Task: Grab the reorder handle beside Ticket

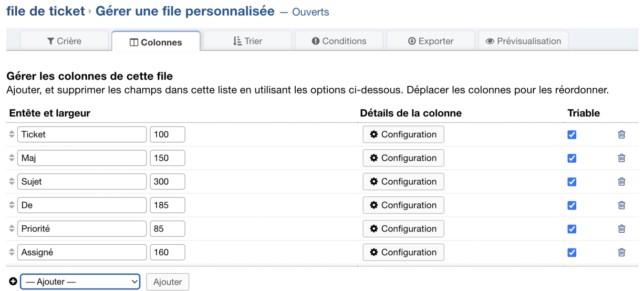Action: [12, 135]
